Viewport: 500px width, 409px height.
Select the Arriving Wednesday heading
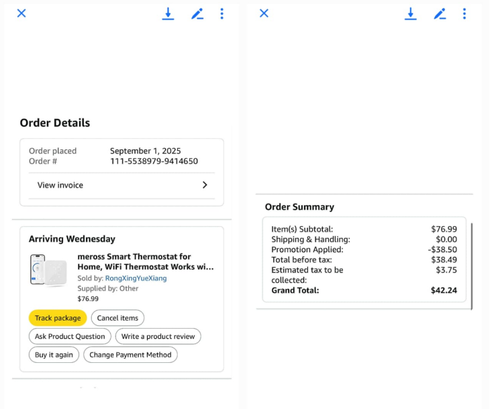coord(72,239)
